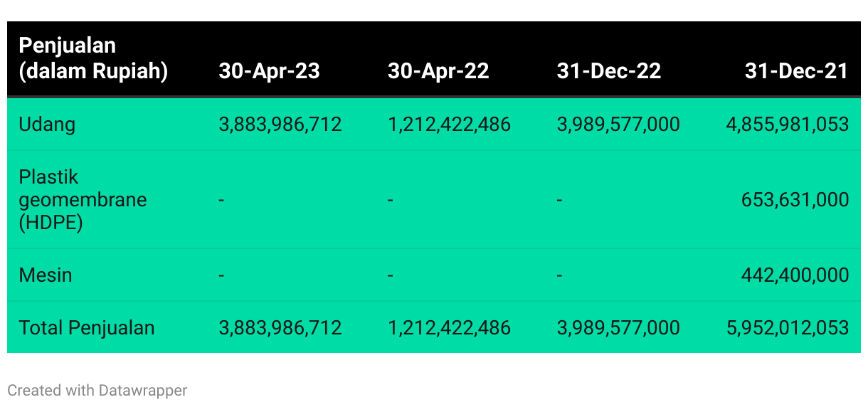This screenshot has height=407, width=868.
Task: Click the Penjualan (dalam Rupiah) column header
Action: tap(93, 58)
